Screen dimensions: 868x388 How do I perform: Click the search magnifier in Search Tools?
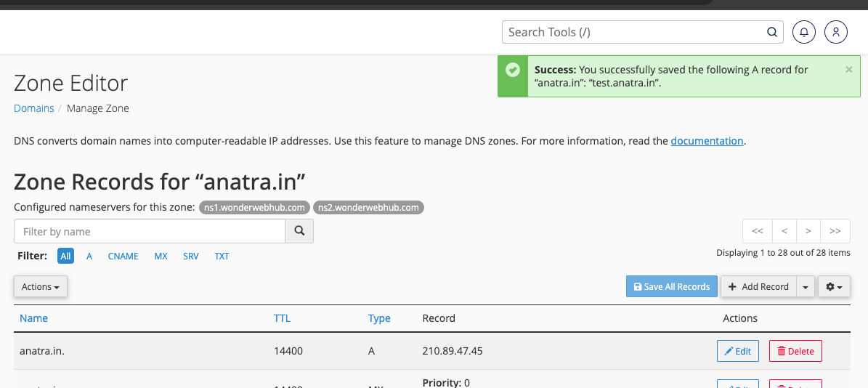(771, 32)
